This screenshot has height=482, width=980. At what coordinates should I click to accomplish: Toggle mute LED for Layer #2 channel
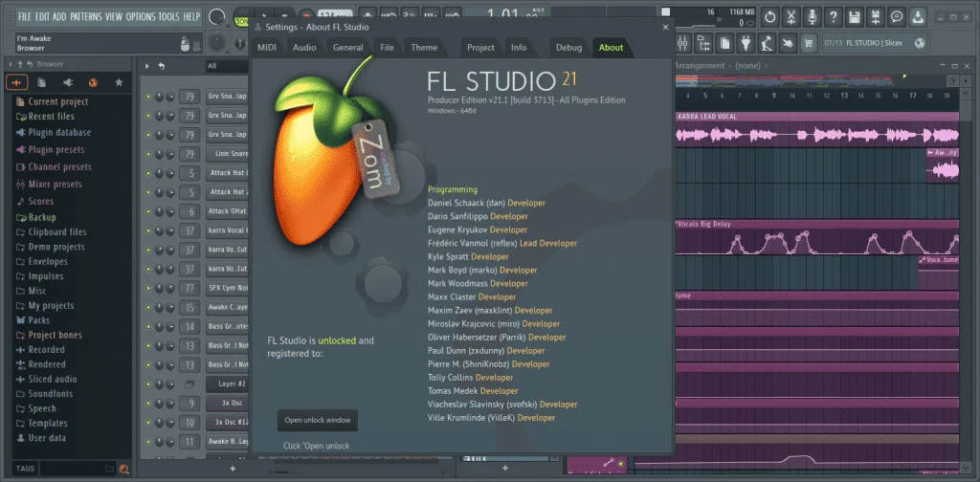coord(148,384)
